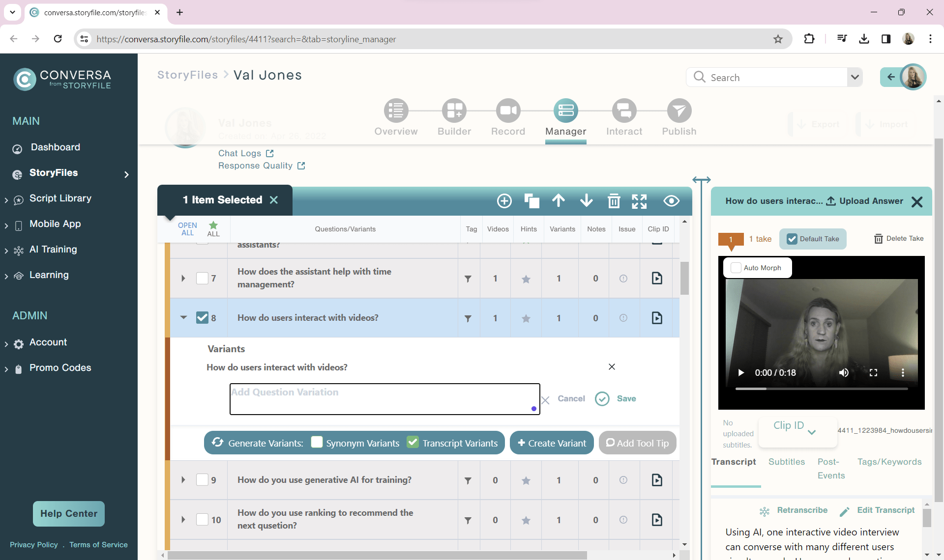Check the box for question 9
This screenshot has width=944, height=560.
coord(202,479)
